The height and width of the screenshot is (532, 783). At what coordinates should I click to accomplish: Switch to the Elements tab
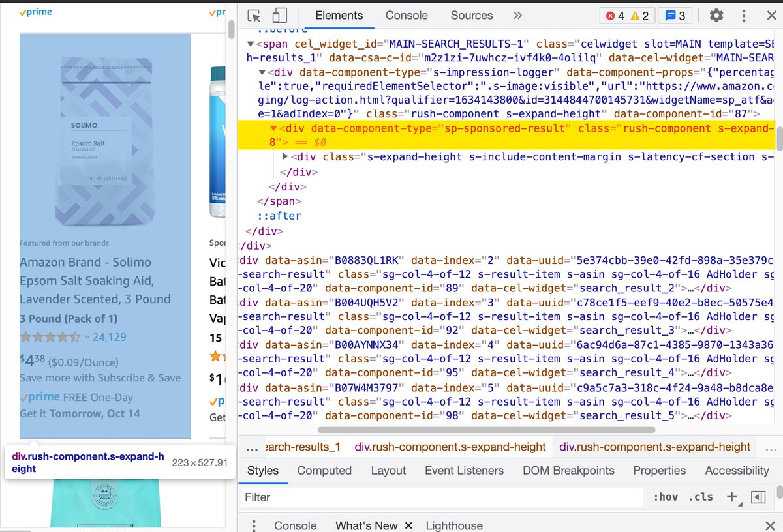pos(339,15)
